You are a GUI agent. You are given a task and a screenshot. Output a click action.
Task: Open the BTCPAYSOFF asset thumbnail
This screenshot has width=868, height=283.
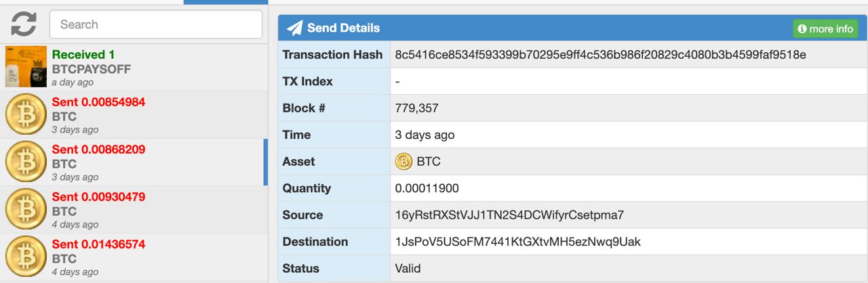point(26,66)
